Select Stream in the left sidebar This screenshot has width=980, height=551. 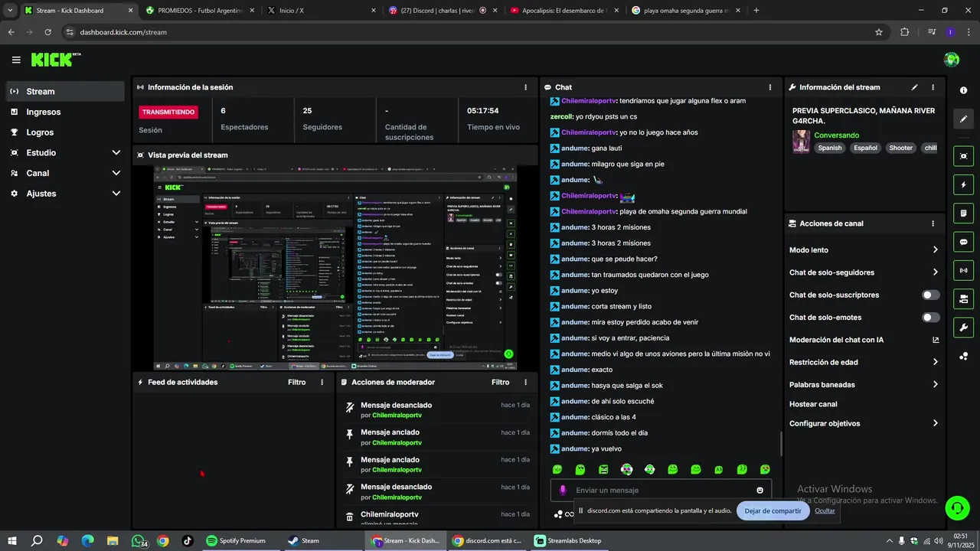point(65,91)
